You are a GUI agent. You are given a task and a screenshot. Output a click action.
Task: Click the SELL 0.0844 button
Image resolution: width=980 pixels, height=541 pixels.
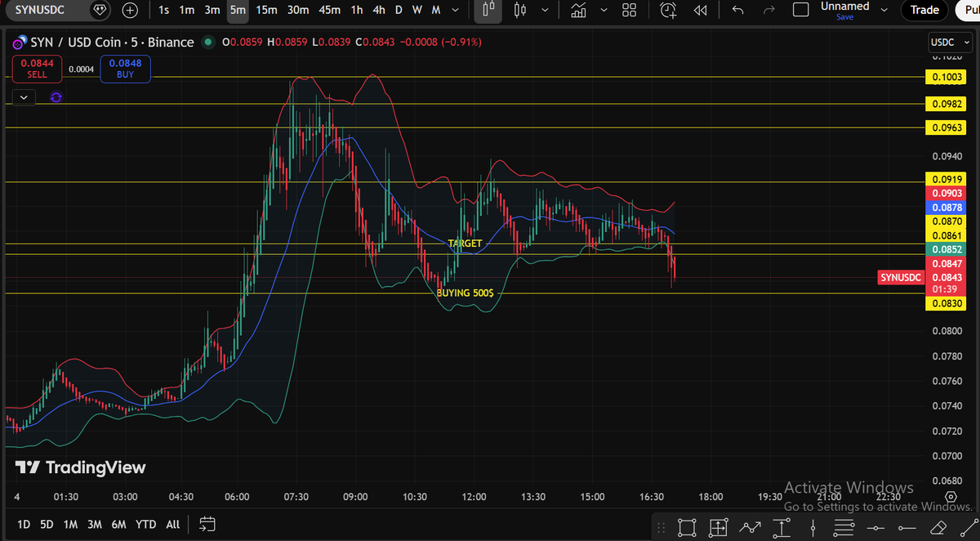click(x=37, y=69)
